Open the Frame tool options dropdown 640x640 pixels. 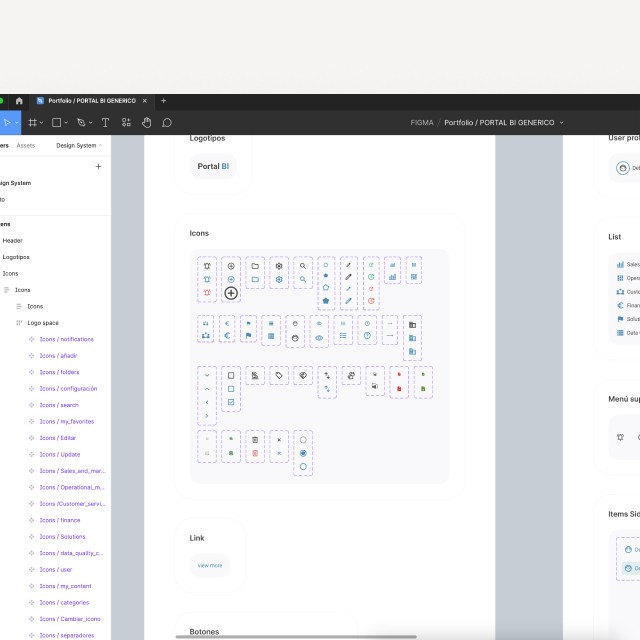[41, 122]
